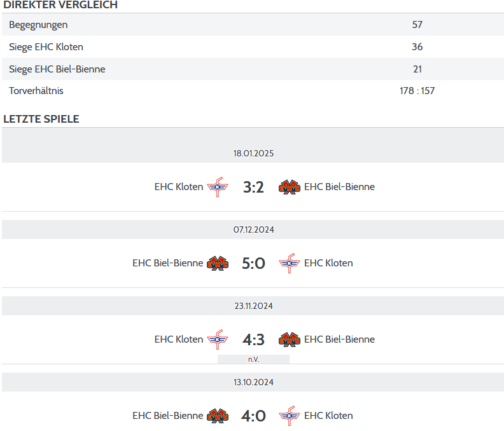Click EHC Kloten logo in 23.11.2024 match
Viewport: 504px width, 431px height.
pos(217,339)
